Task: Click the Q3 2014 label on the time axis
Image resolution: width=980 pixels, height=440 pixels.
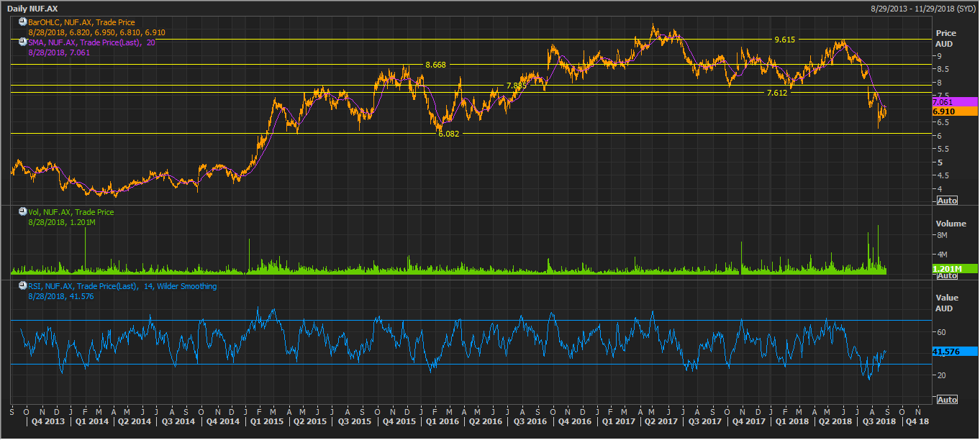Action: 178,421
